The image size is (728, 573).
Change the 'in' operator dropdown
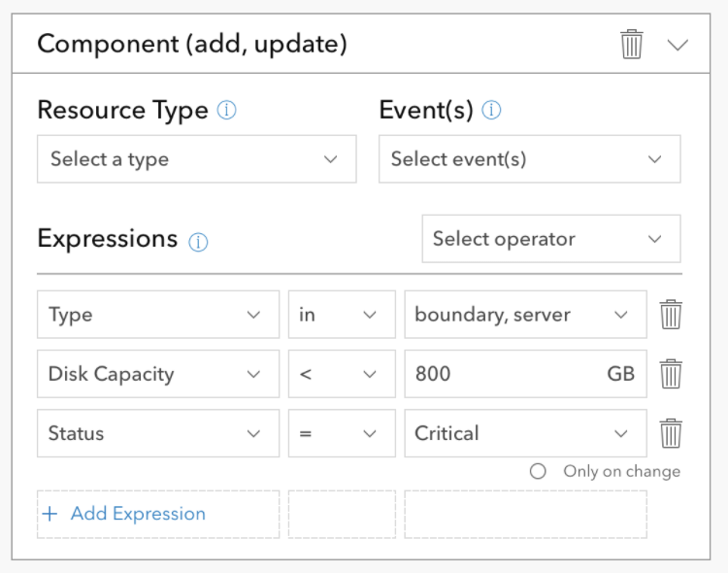pyautogui.click(x=342, y=315)
